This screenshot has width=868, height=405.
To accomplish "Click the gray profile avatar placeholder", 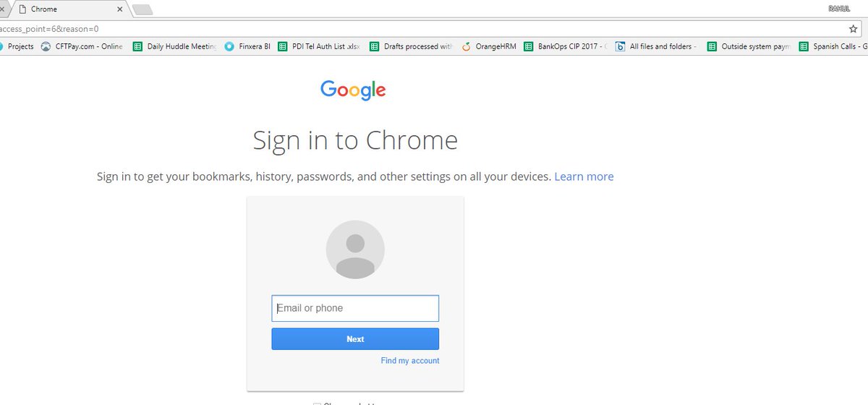I will (355, 250).
